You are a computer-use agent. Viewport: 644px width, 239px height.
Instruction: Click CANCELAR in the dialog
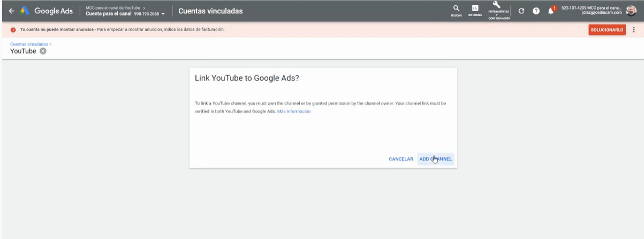[400, 159]
